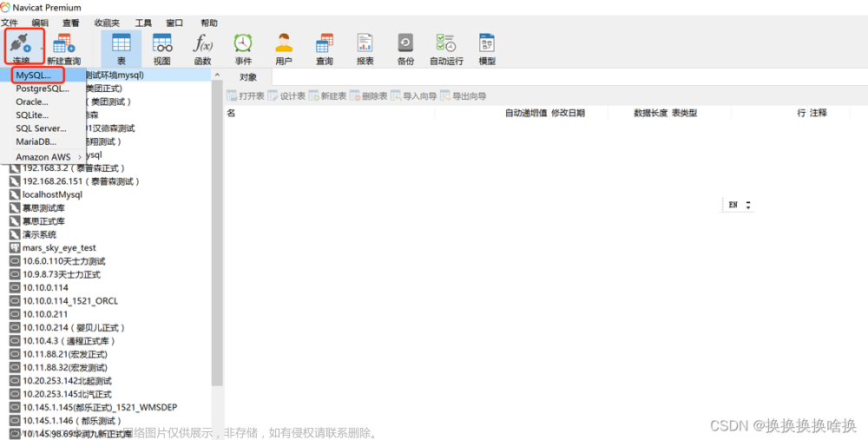Open the 编辑 menu
Viewport: 868px width, 440px height.
pyautogui.click(x=40, y=23)
